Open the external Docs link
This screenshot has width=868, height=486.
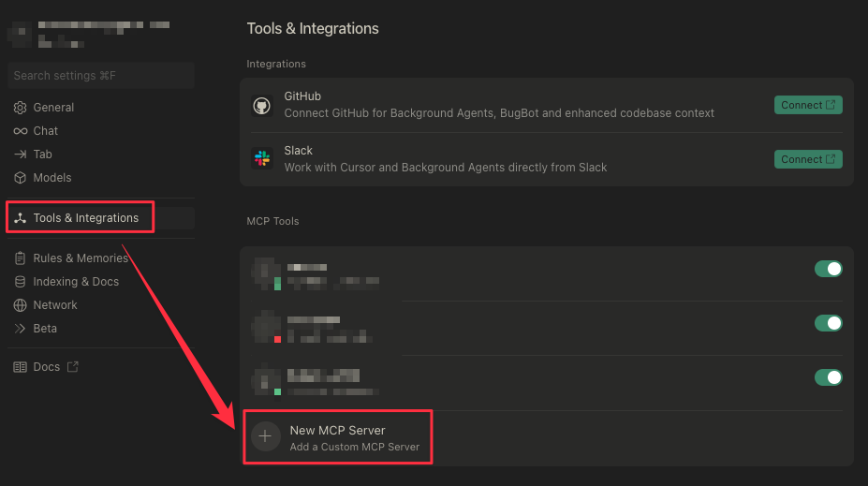(x=47, y=367)
